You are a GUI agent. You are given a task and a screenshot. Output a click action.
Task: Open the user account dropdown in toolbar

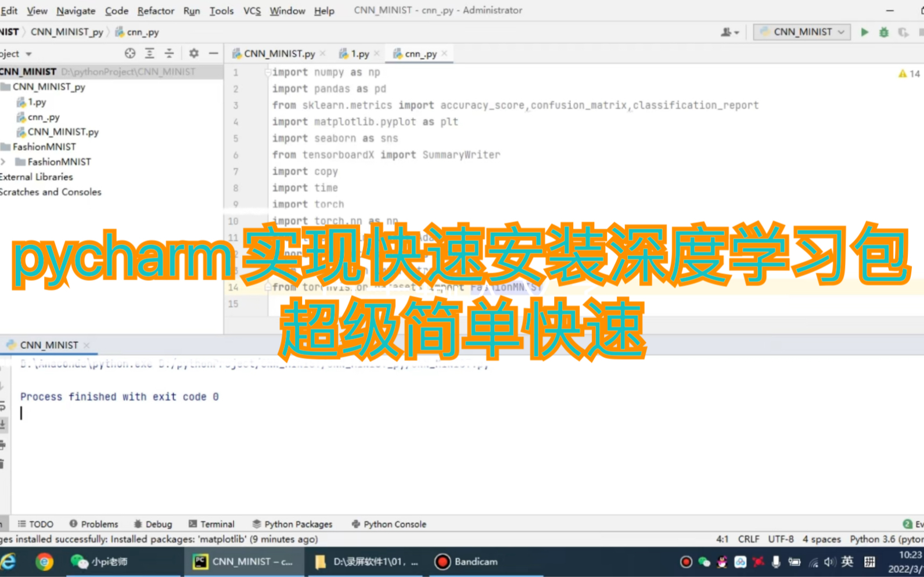click(x=729, y=33)
